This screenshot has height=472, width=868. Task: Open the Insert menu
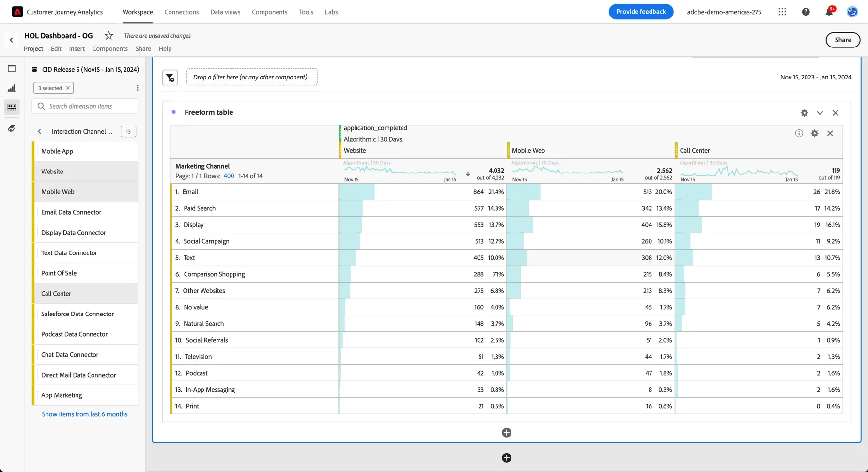click(77, 48)
